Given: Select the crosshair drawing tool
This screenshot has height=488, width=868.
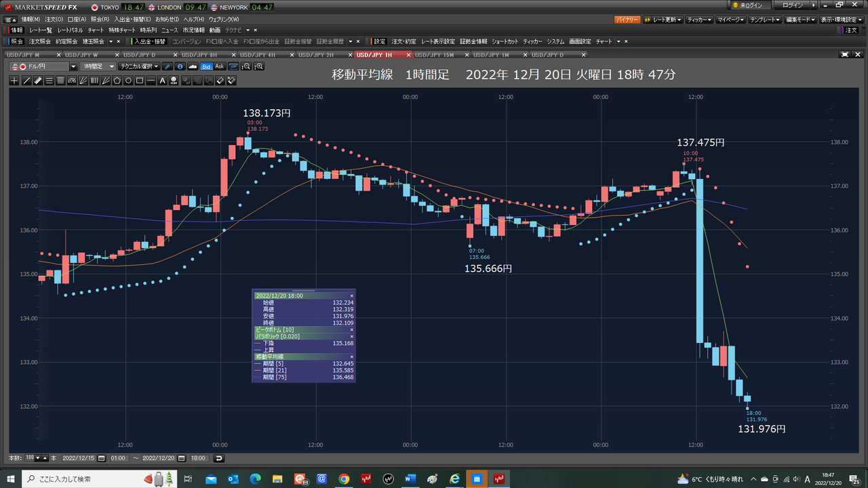Looking at the screenshot, I should pyautogui.click(x=15, y=81).
